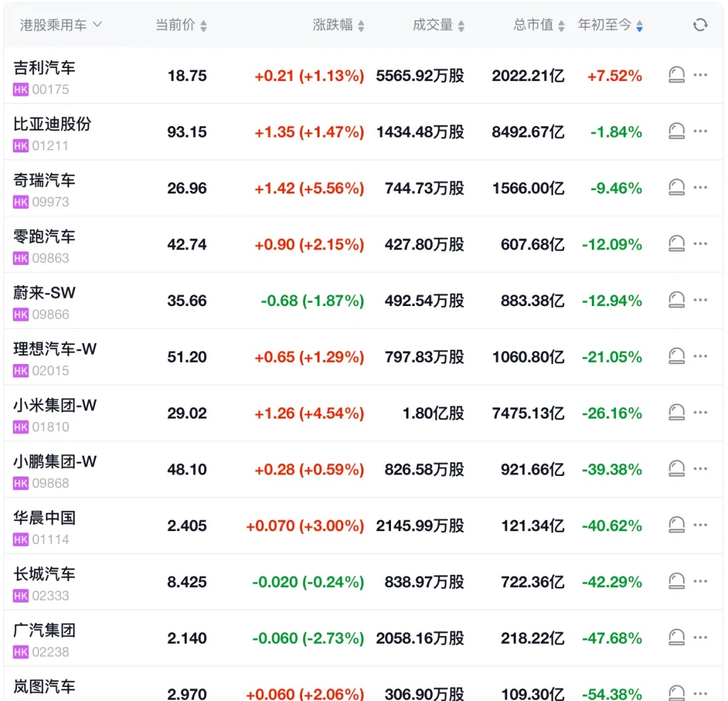Open 理想汽车-W stock name
The height and width of the screenshot is (701, 728).
(x=55, y=349)
